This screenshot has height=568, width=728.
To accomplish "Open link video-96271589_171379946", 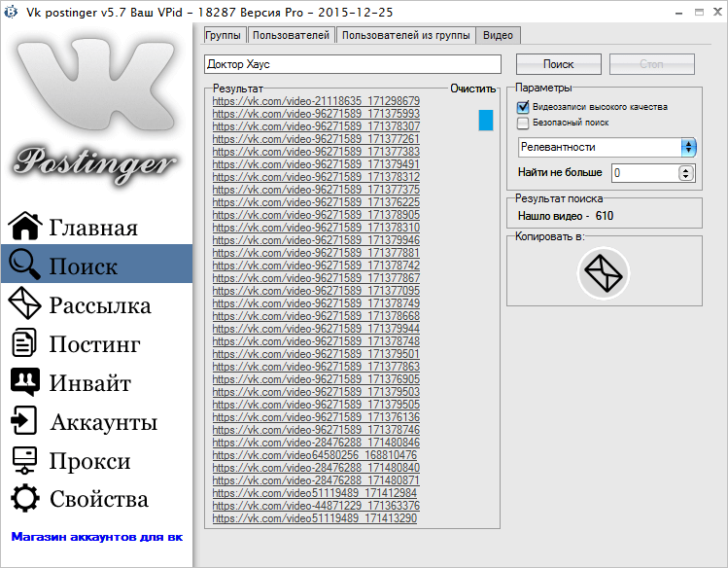I will [x=316, y=240].
